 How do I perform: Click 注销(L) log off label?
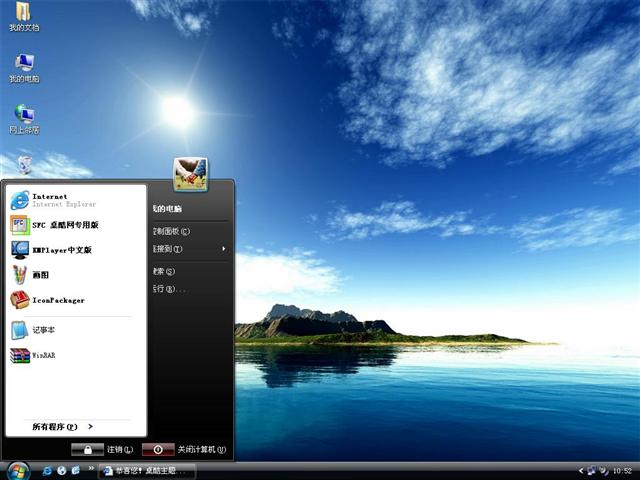(120, 449)
